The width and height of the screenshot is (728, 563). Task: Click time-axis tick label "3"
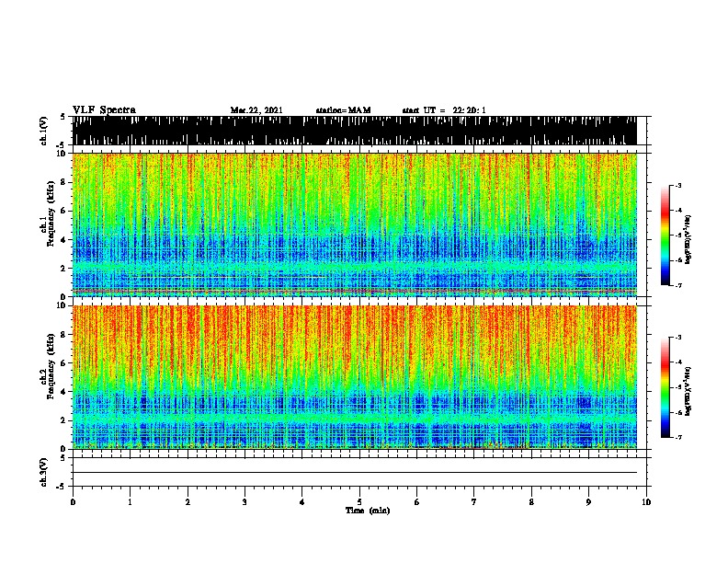(245, 502)
